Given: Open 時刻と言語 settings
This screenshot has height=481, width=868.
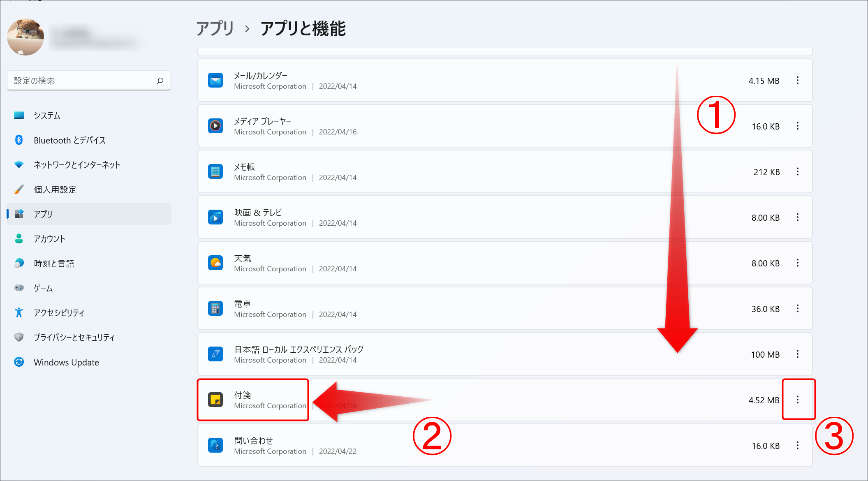Looking at the screenshot, I should point(89,264).
